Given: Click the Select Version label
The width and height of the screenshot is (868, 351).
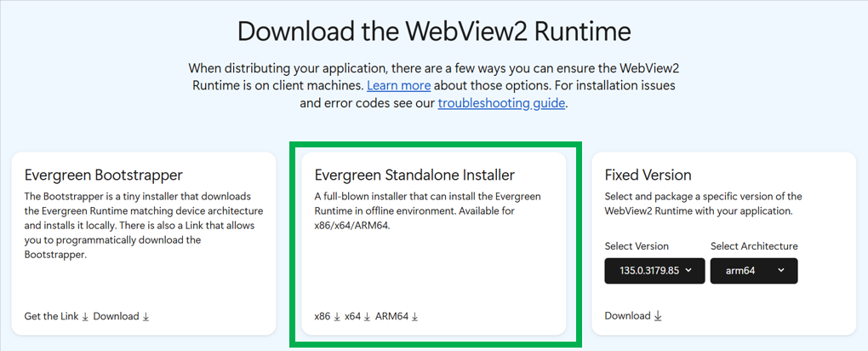Looking at the screenshot, I should [637, 245].
